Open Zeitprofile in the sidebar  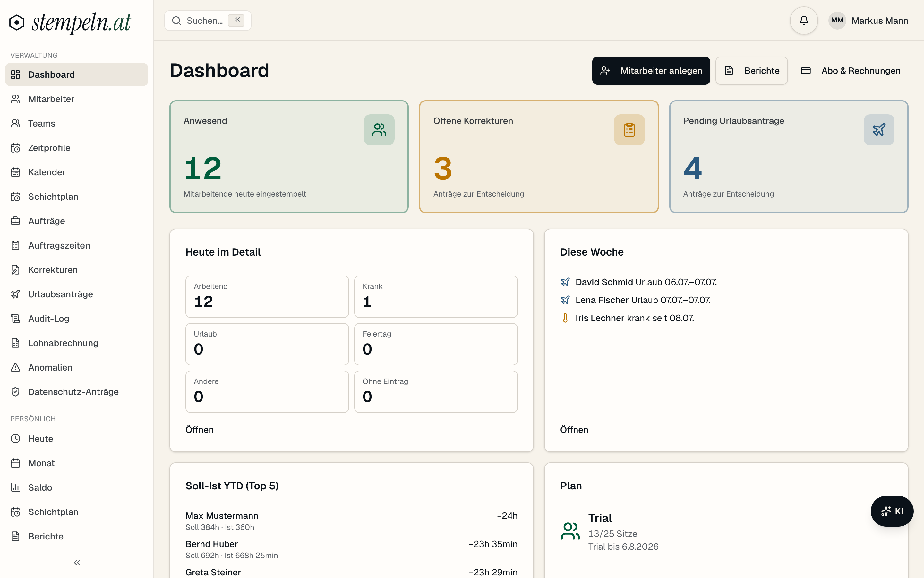76,148
